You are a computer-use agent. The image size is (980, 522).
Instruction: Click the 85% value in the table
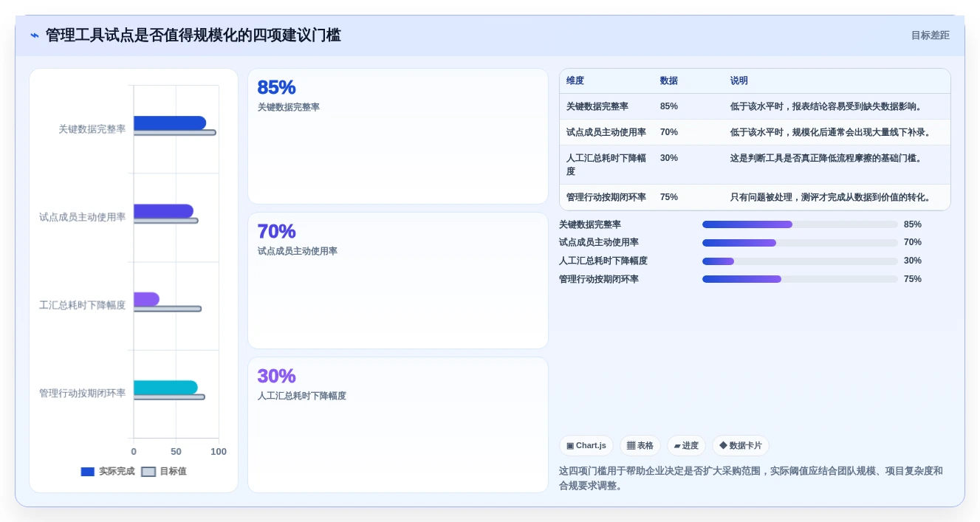[669, 106]
